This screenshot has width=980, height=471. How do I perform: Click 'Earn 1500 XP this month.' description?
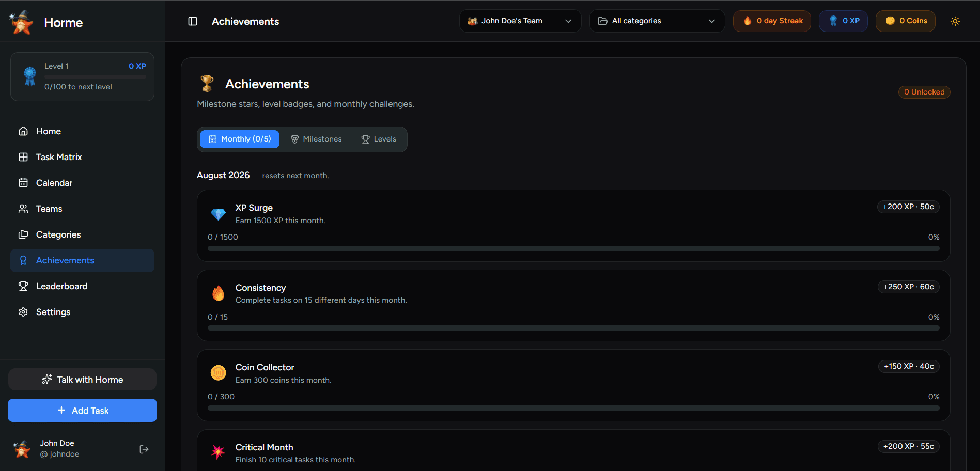coord(281,221)
